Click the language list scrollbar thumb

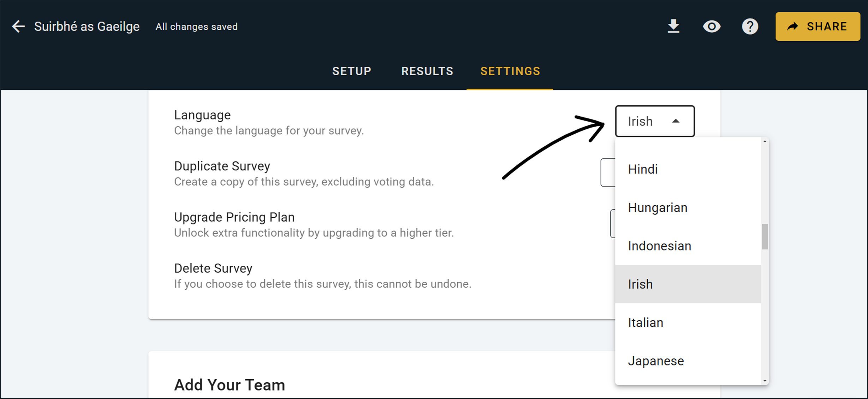[x=765, y=236]
